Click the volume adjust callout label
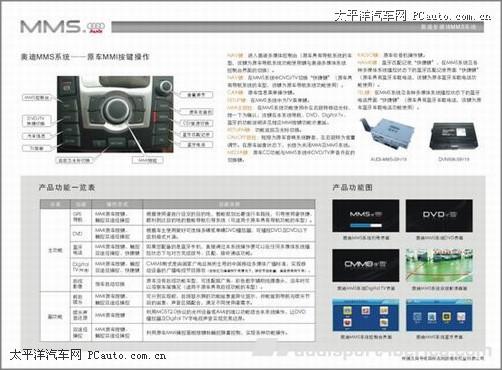The image size is (502, 370). tap(196, 95)
